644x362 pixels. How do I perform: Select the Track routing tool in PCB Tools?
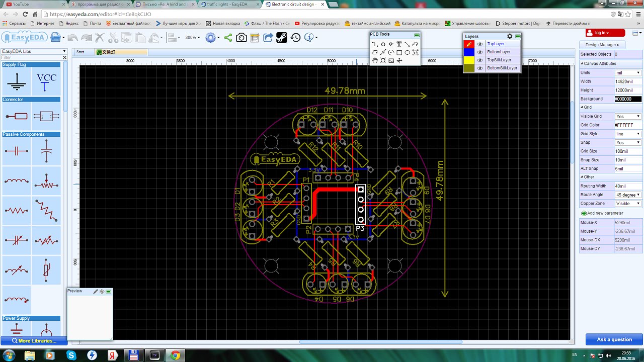click(375, 44)
